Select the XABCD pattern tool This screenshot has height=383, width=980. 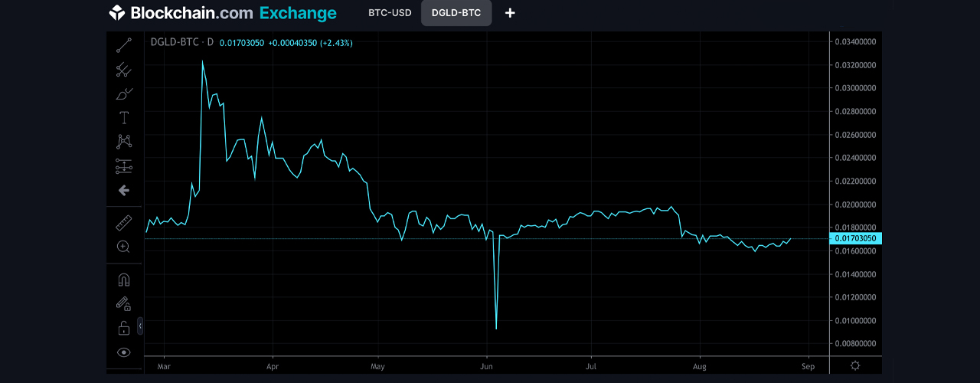[123, 142]
